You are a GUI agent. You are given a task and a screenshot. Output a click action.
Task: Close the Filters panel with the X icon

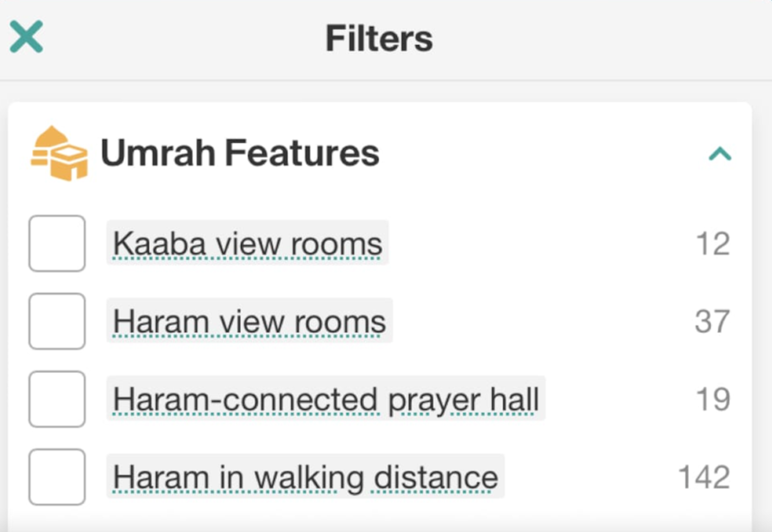[x=27, y=37]
